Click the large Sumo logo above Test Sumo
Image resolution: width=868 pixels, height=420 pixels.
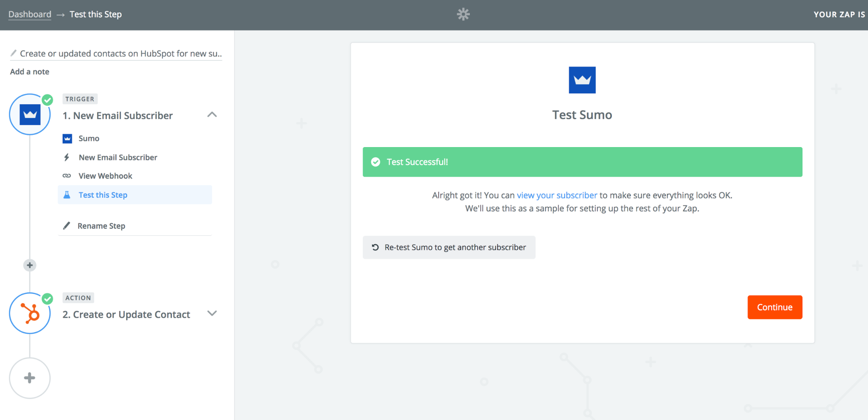(x=582, y=80)
